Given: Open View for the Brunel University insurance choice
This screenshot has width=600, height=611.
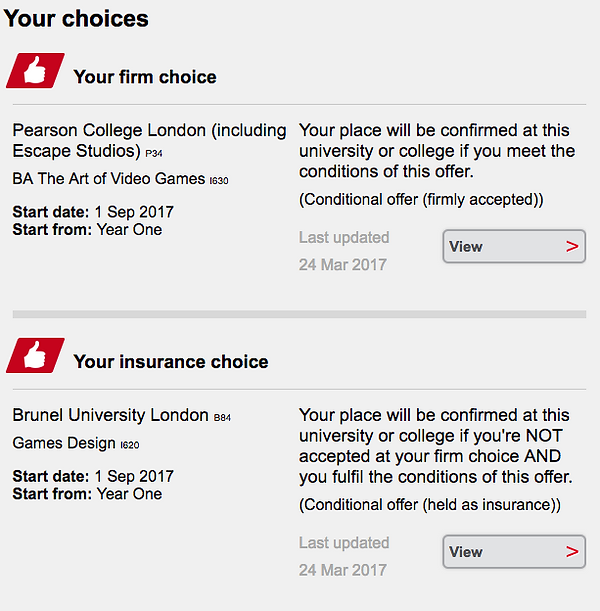Looking at the screenshot, I should coord(514,551).
